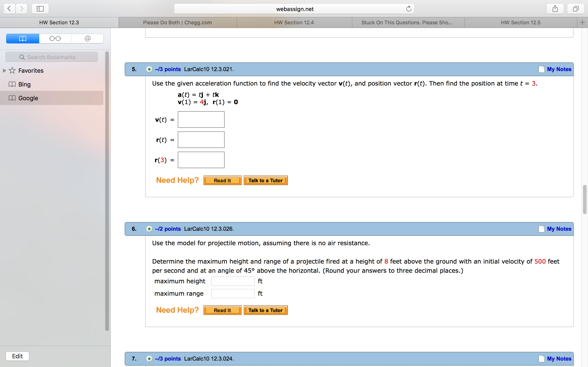Focus the Search Bookmarks field
588x367 pixels.
click(x=52, y=57)
